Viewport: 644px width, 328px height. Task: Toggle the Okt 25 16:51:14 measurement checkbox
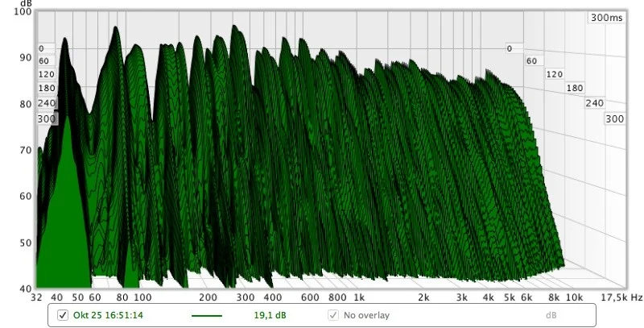pyautogui.click(x=63, y=315)
